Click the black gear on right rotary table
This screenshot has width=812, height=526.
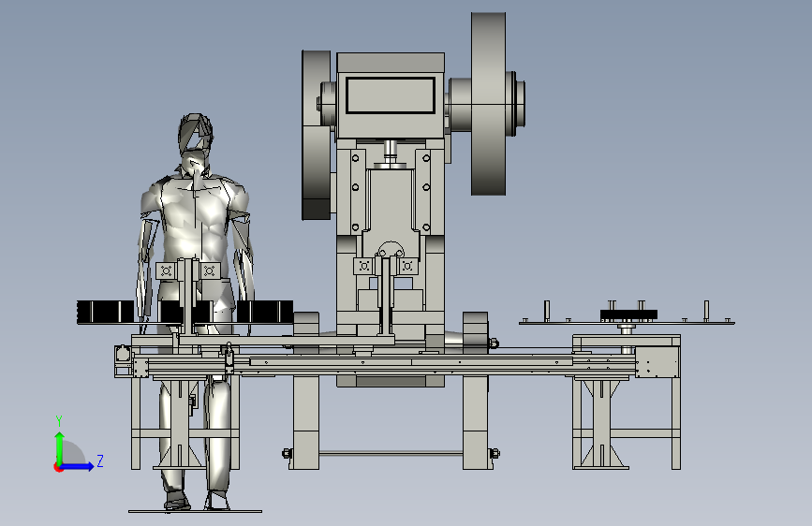click(628, 314)
